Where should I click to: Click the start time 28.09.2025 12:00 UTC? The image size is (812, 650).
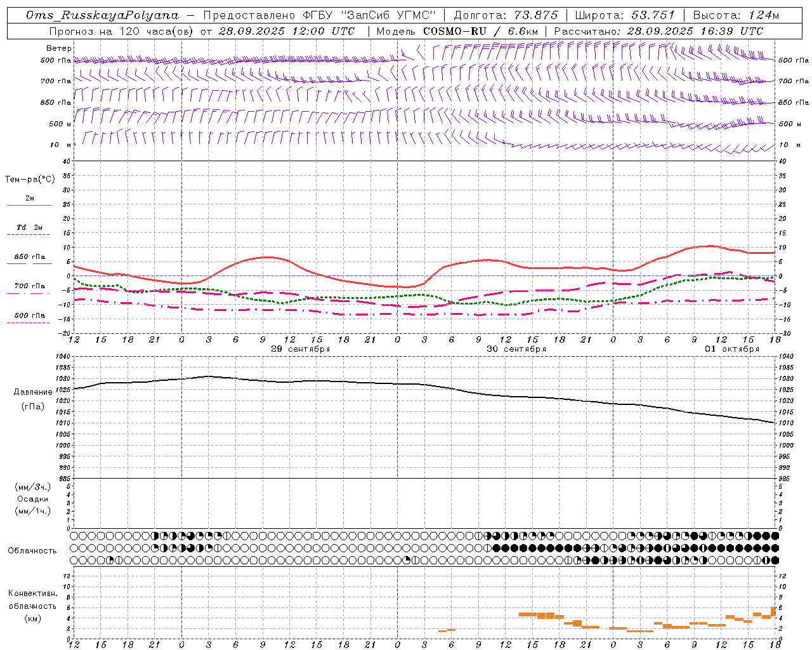pyautogui.click(x=287, y=31)
